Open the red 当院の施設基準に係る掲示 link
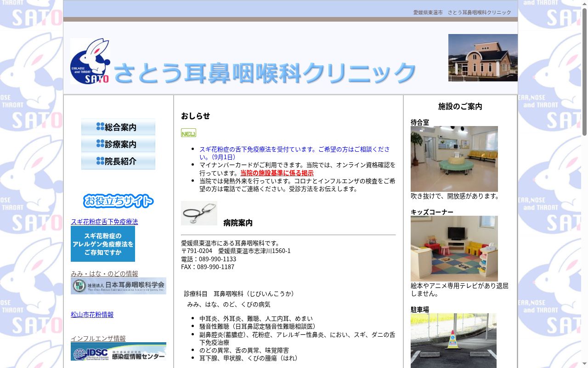 pos(277,173)
